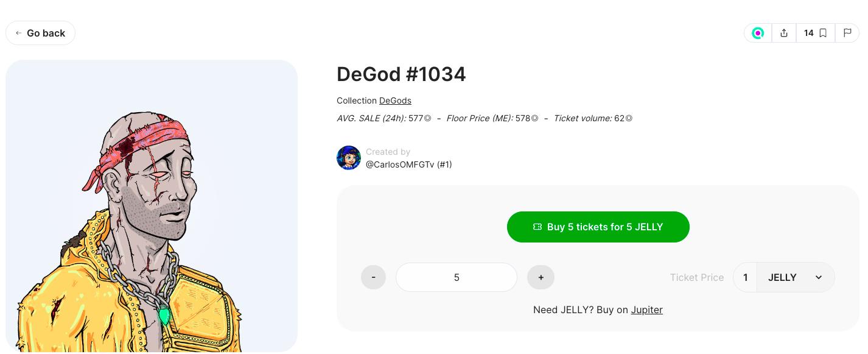Click the creator's avatar image
Image resolution: width=868 pixels, height=354 pixels.
click(349, 158)
